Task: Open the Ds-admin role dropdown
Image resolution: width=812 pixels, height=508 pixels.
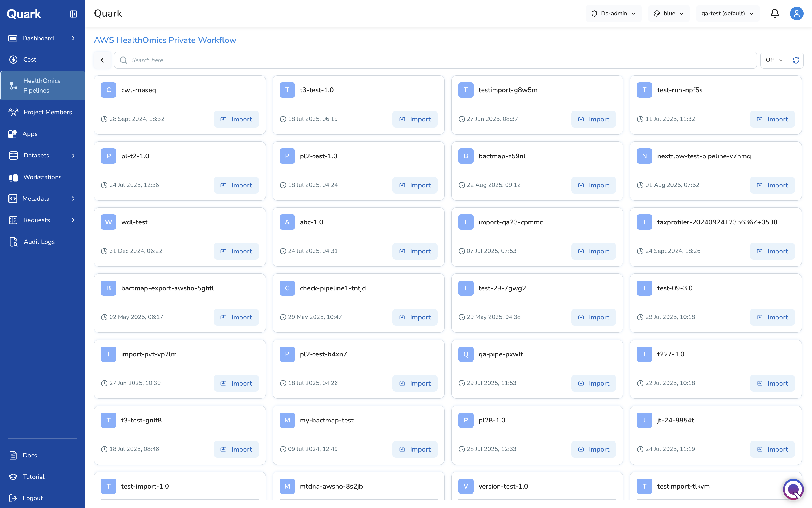Action: tap(613, 14)
